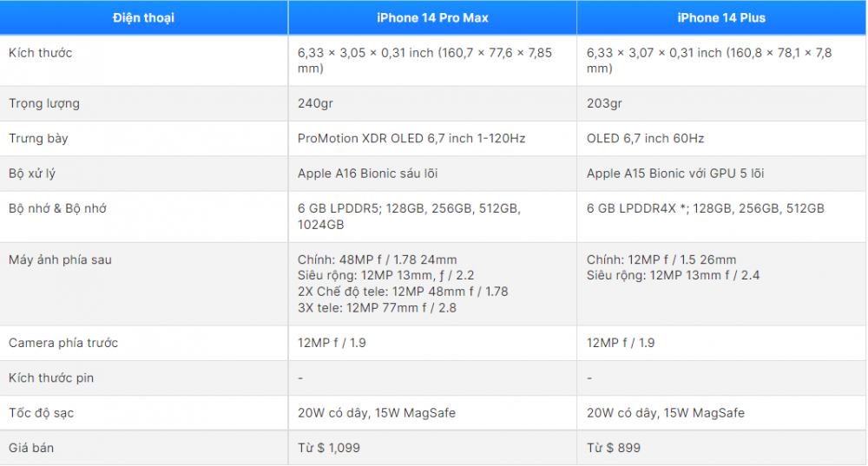This screenshot has height=466, width=868.
Task: Select the 'Trọng lượng' row label
Action: (x=44, y=103)
